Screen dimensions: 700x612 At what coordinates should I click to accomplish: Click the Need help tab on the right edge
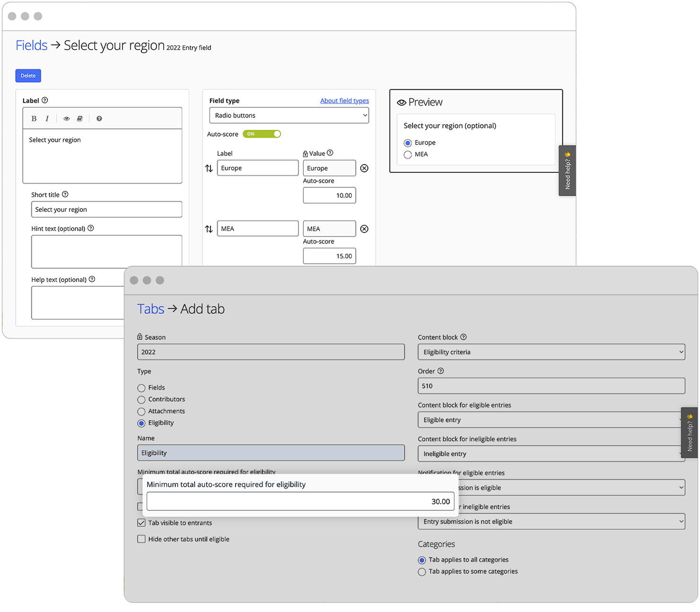(x=689, y=432)
